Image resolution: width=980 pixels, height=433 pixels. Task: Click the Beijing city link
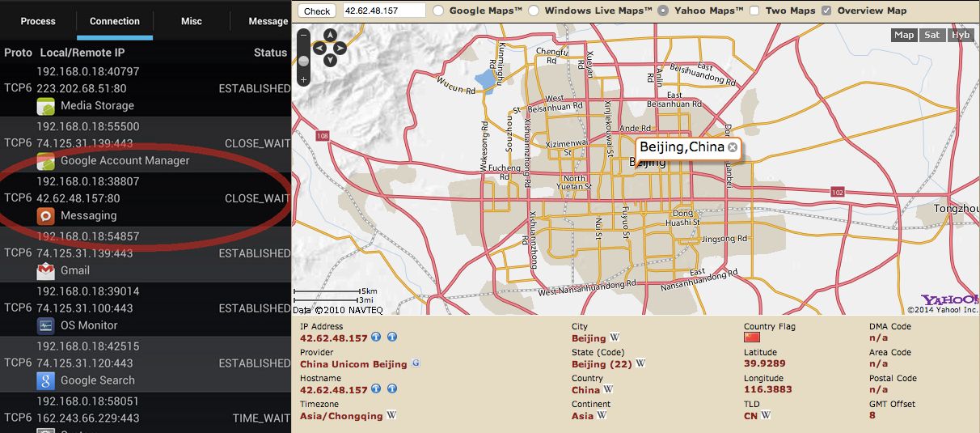coord(589,338)
